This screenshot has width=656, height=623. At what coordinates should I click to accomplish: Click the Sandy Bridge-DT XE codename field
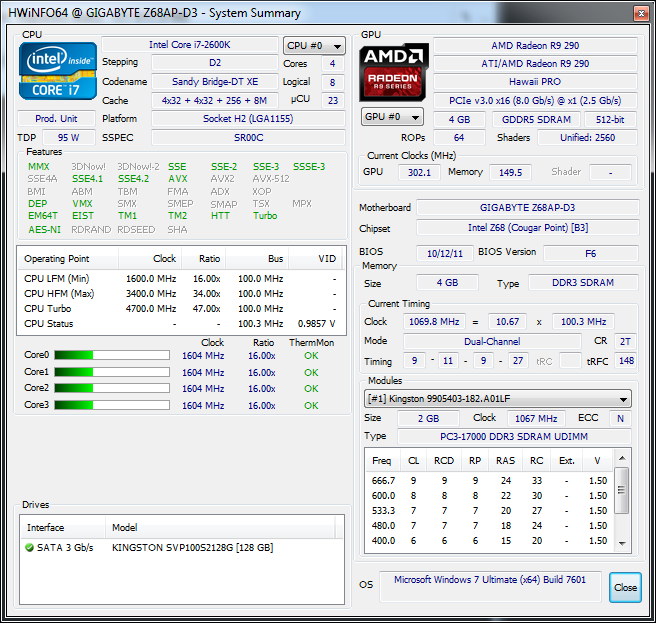coord(215,82)
